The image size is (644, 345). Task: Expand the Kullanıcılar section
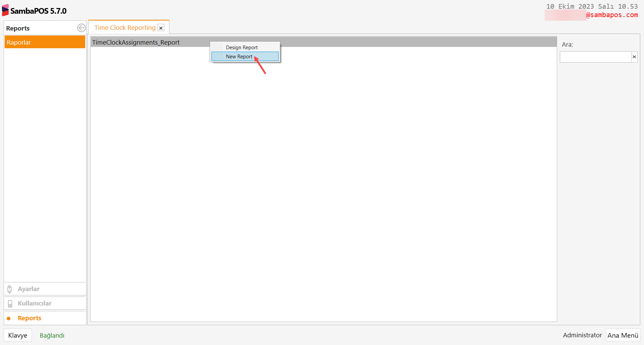(35, 303)
